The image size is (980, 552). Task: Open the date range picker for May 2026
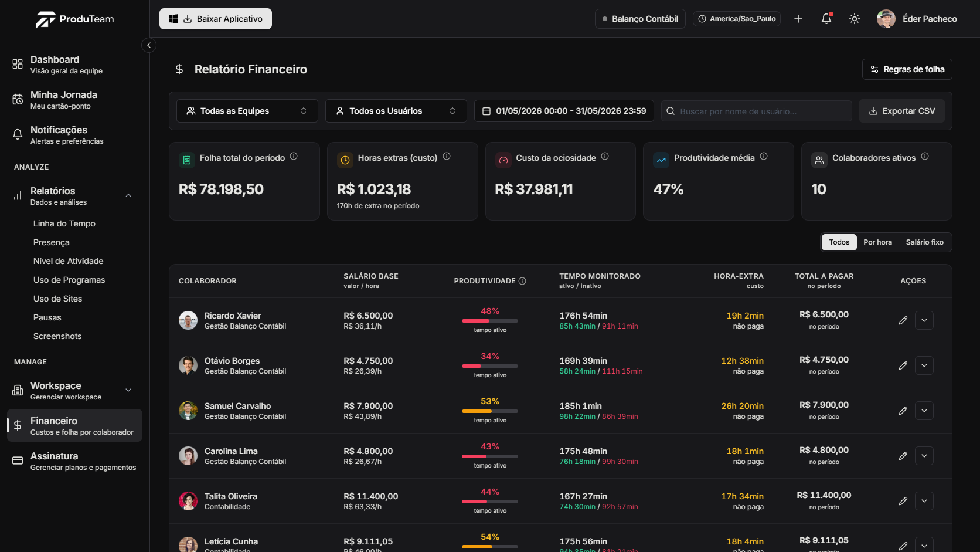click(564, 111)
